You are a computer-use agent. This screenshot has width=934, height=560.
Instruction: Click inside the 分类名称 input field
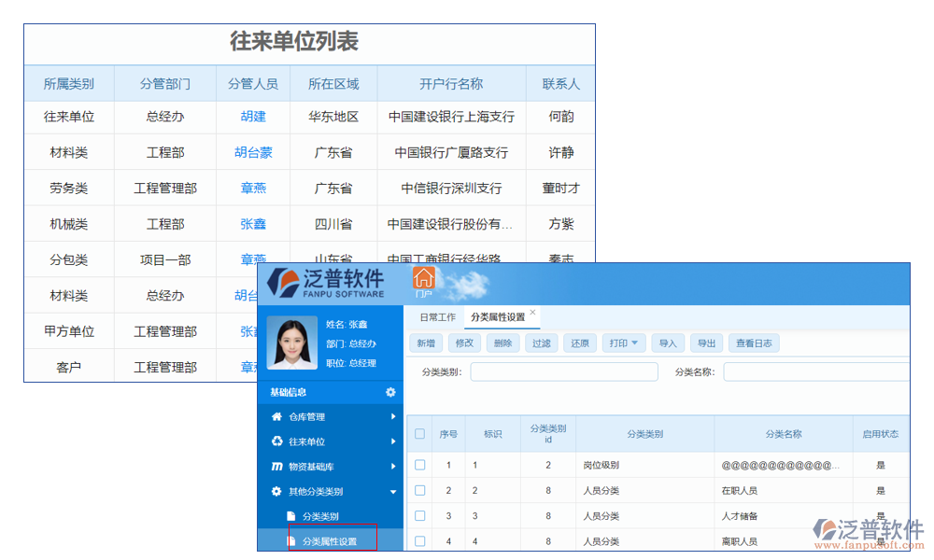[x=817, y=371]
